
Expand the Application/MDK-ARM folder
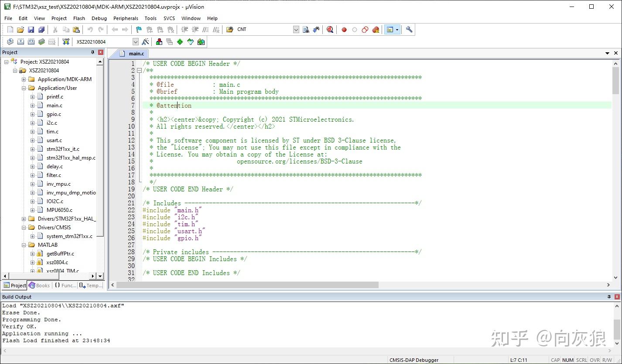click(23, 79)
